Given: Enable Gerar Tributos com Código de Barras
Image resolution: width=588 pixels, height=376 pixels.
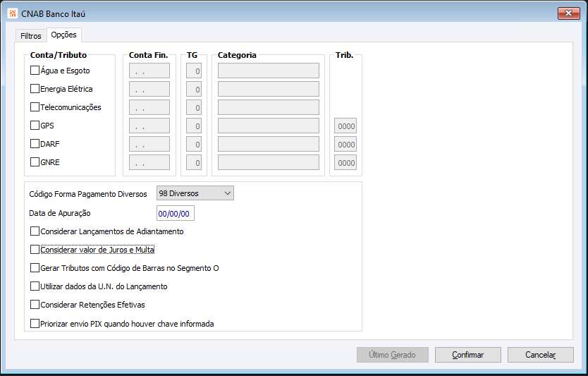Looking at the screenshot, I should pos(35,268).
